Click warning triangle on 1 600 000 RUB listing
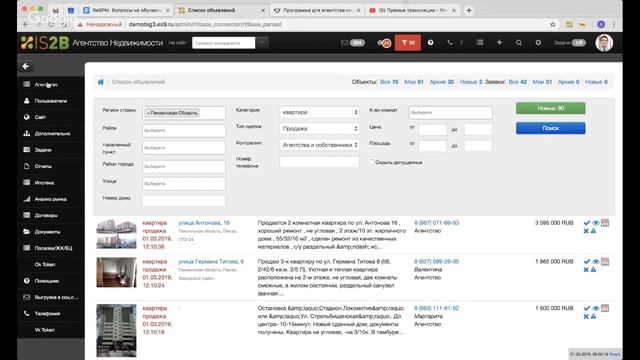The width and height of the screenshot is (640, 360). pos(593,317)
